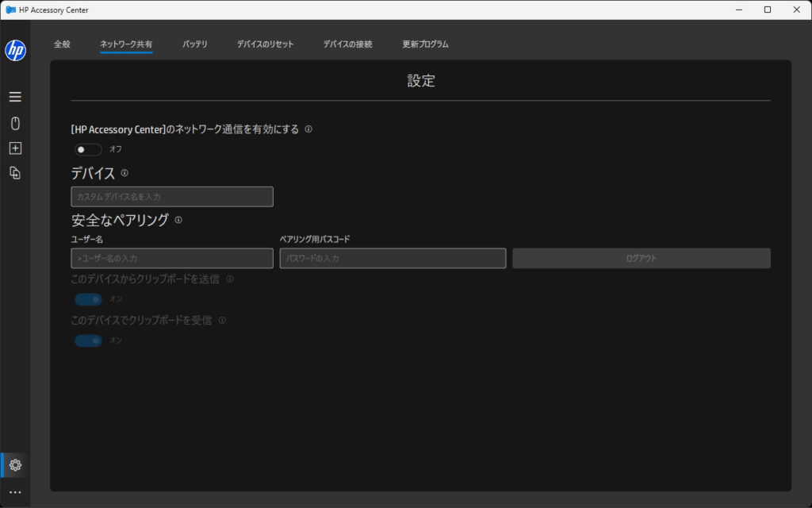
Task: Show info icon beside 安全なペアリング heading
Action: coord(178,220)
